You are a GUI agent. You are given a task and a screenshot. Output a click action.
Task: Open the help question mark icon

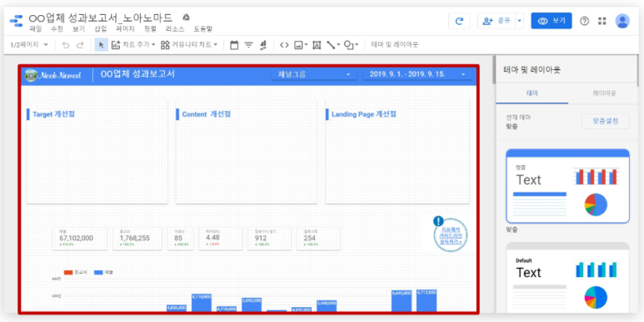coord(585,21)
